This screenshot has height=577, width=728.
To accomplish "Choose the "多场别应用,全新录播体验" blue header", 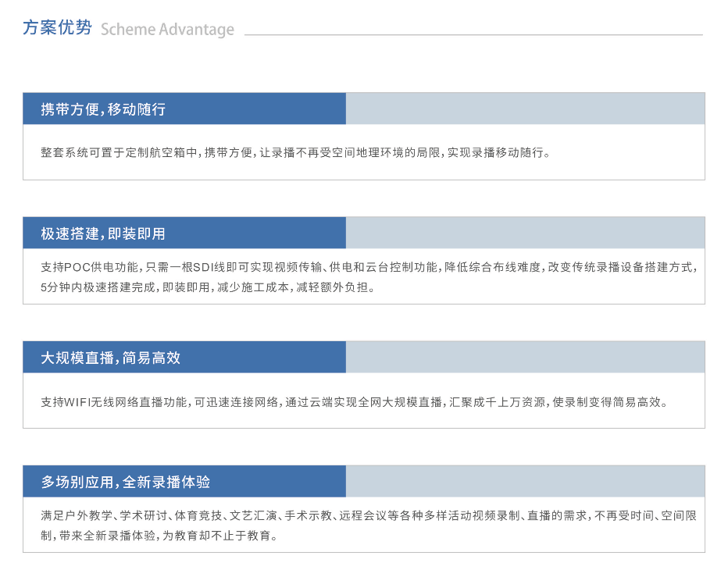I will point(184,482).
